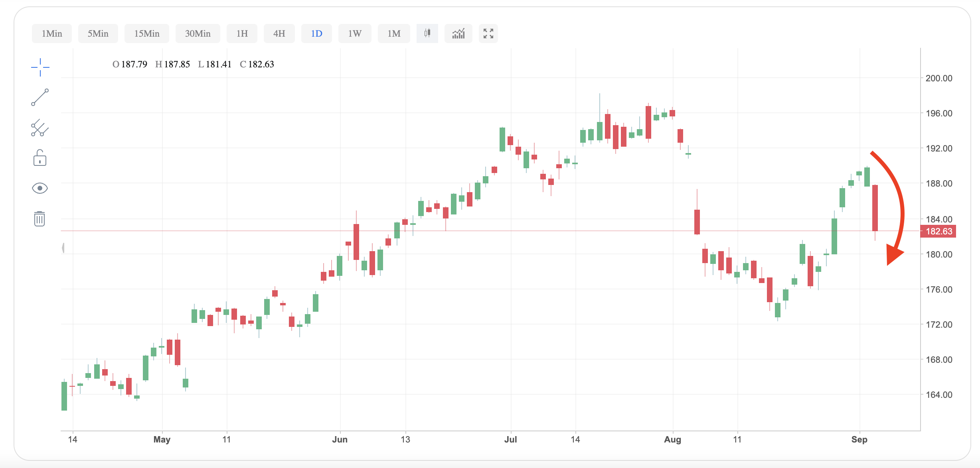Toggle the lock drawings padlock icon
This screenshot has width=980, height=468.
(x=40, y=158)
